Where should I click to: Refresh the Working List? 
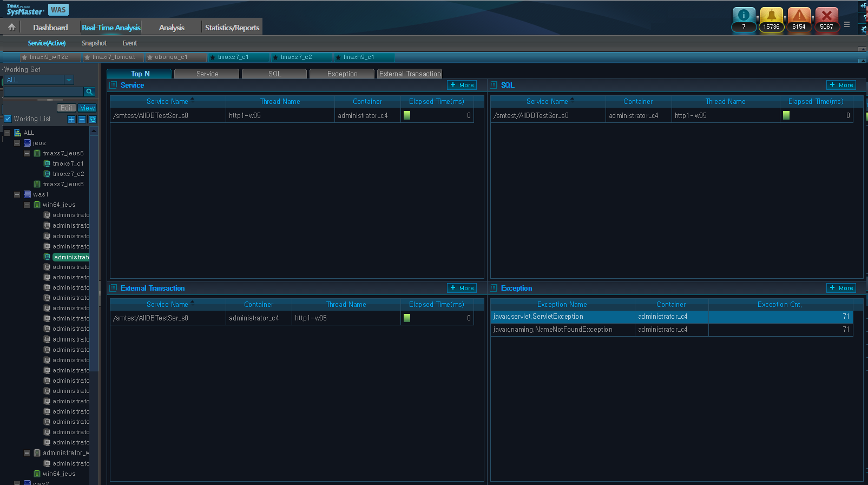tap(93, 119)
